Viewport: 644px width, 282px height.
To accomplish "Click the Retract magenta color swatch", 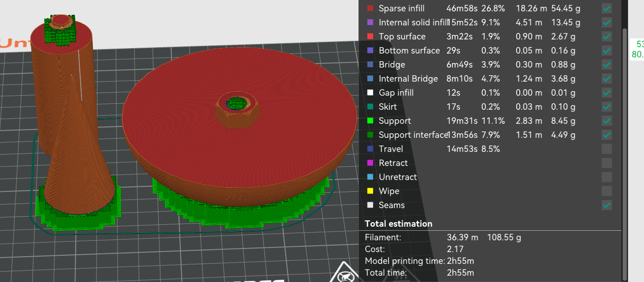I will click(370, 163).
